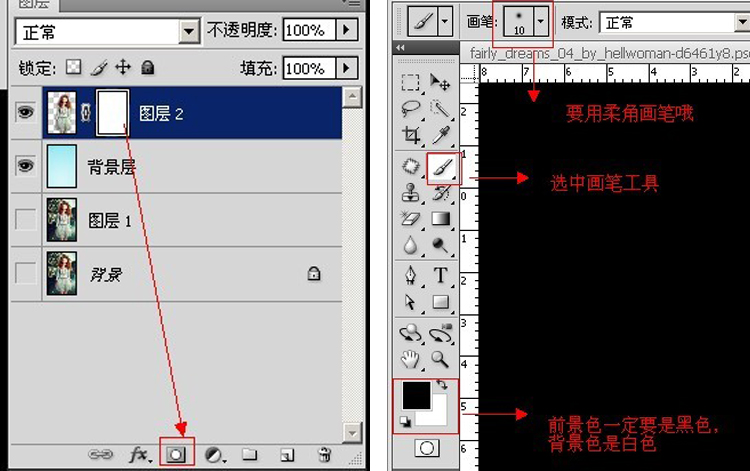Screen dimensions: 750x471
Task: Select the Move tool
Action: (440, 82)
